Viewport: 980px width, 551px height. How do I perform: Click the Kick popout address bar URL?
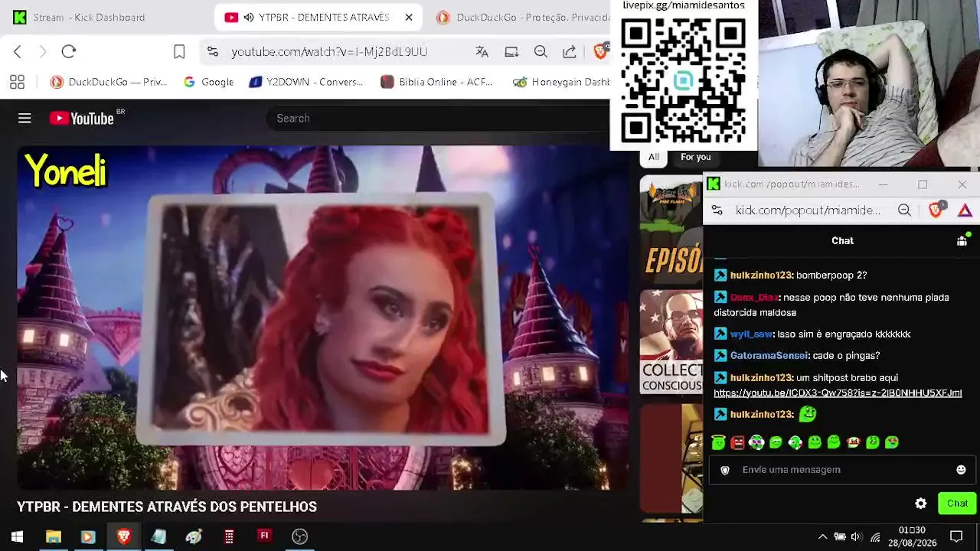808,210
